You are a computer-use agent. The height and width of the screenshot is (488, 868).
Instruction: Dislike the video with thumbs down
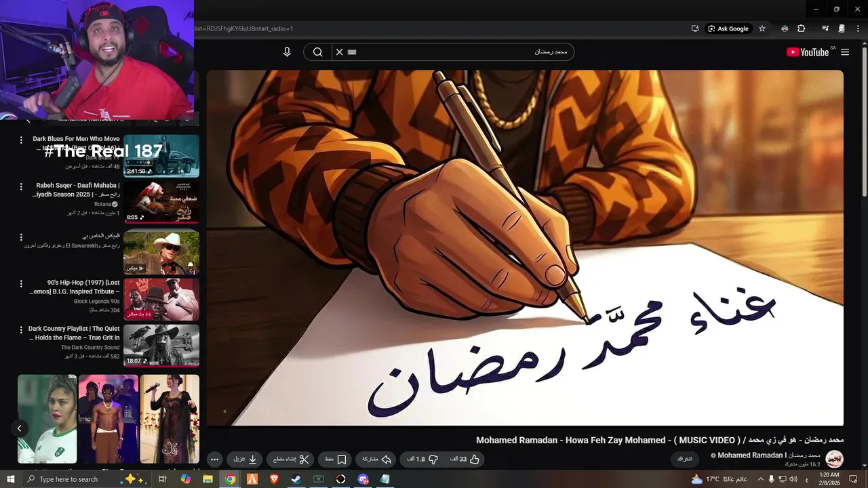pos(422,460)
